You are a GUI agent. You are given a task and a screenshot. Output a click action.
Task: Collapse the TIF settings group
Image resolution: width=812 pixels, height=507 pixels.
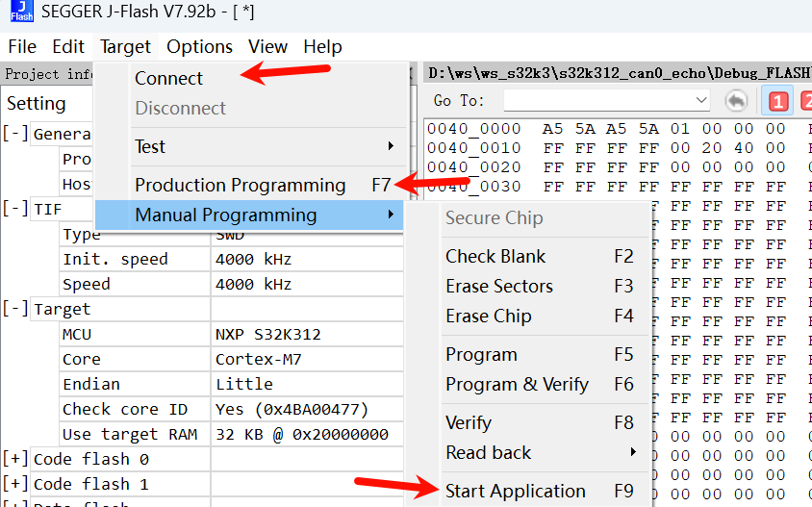[14, 209]
